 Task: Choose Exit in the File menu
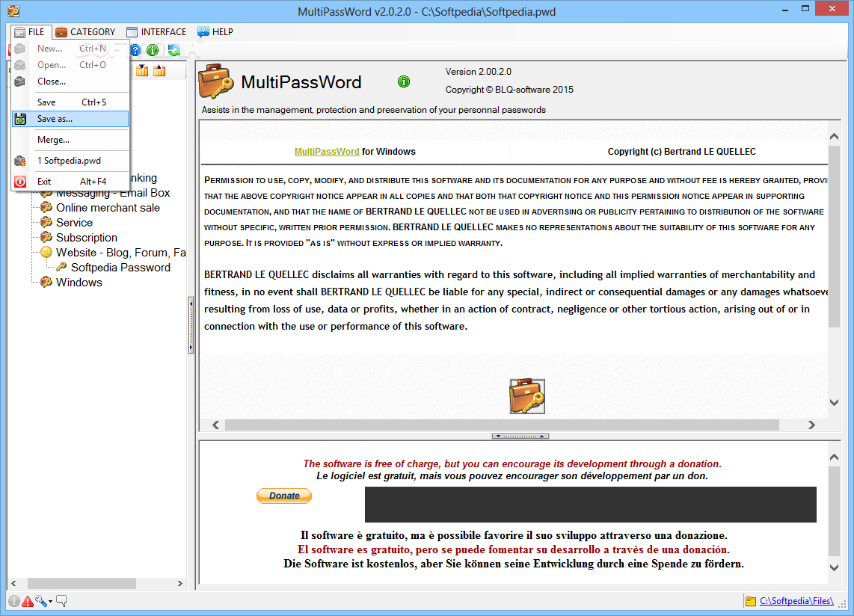point(70,182)
